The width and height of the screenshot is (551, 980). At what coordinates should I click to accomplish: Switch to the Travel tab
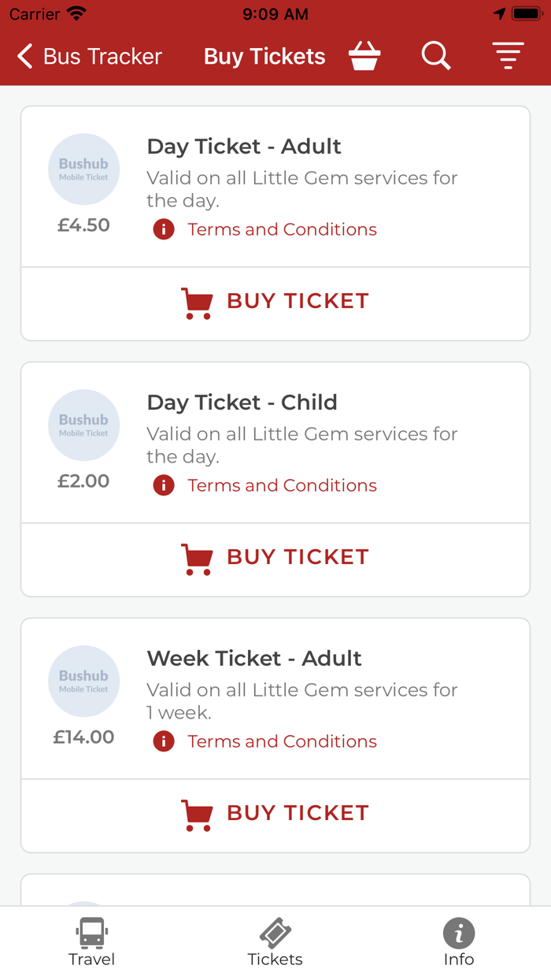[91, 942]
